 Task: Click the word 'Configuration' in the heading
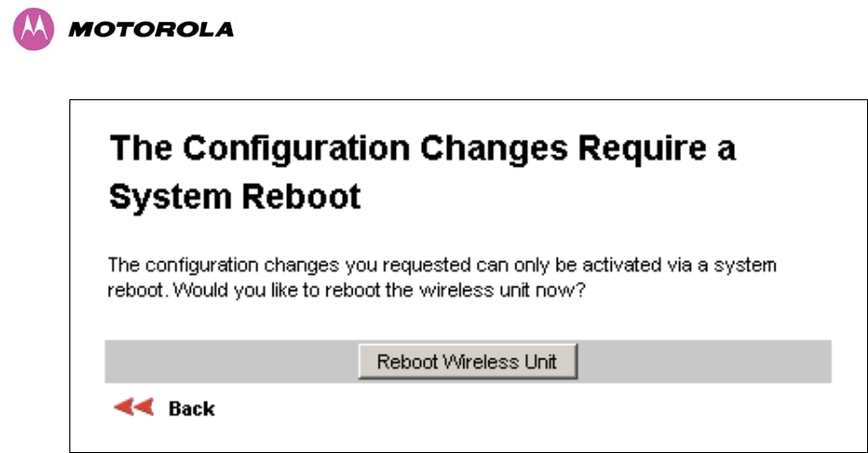tap(296, 149)
